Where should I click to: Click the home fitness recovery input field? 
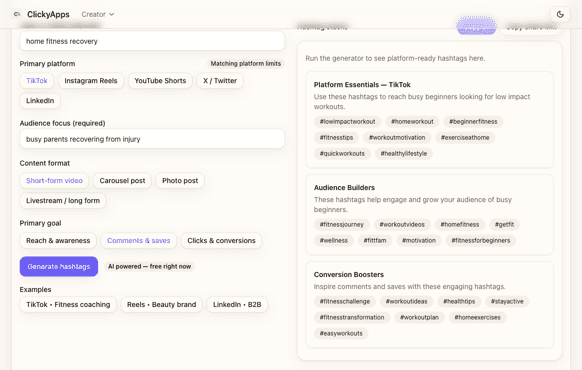[x=152, y=41]
